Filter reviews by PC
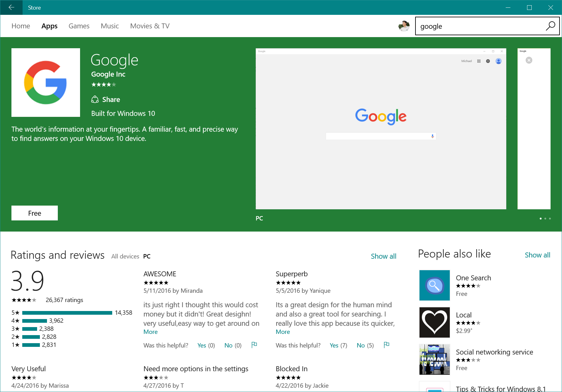 [147, 256]
